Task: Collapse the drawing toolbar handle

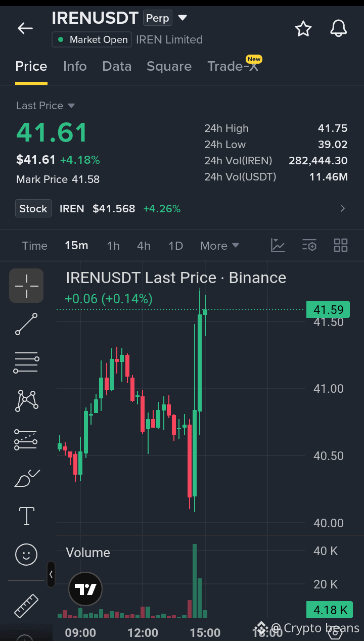Action: (x=51, y=574)
